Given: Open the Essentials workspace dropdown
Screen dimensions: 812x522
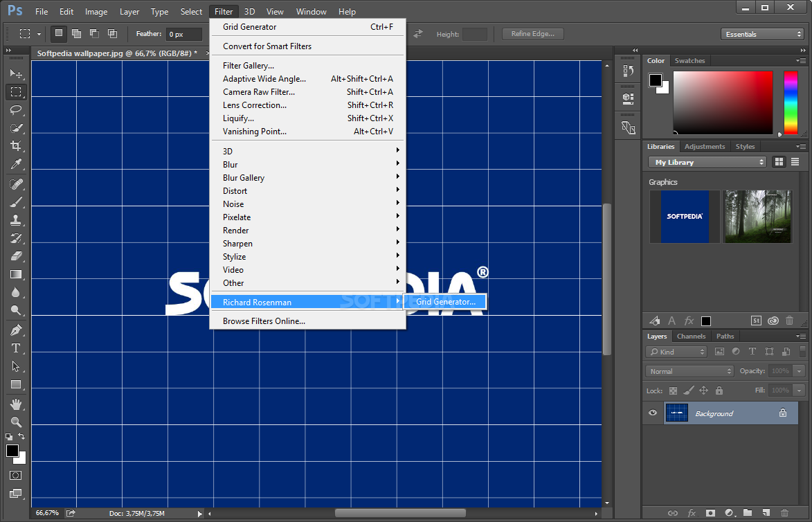Looking at the screenshot, I should [761, 34].
